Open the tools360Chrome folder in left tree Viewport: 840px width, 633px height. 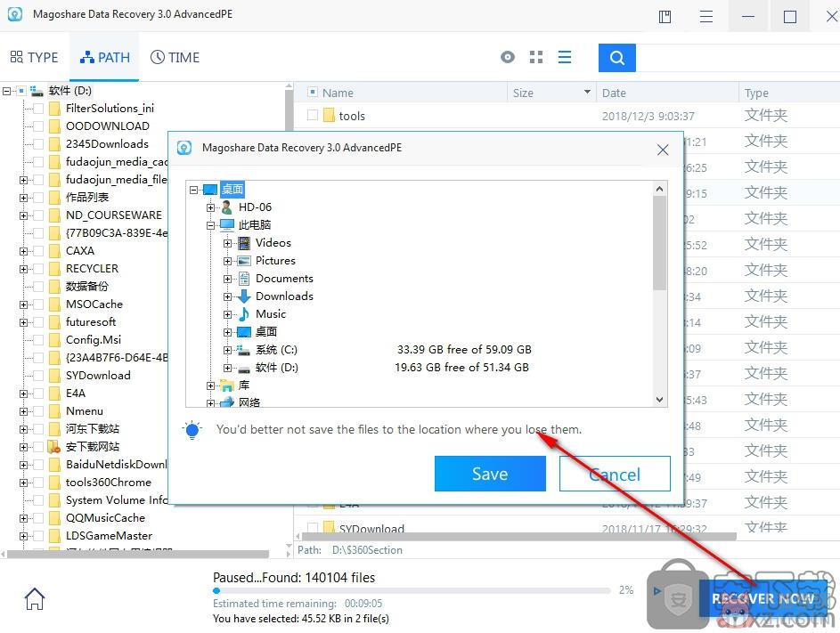pos(108,482)
